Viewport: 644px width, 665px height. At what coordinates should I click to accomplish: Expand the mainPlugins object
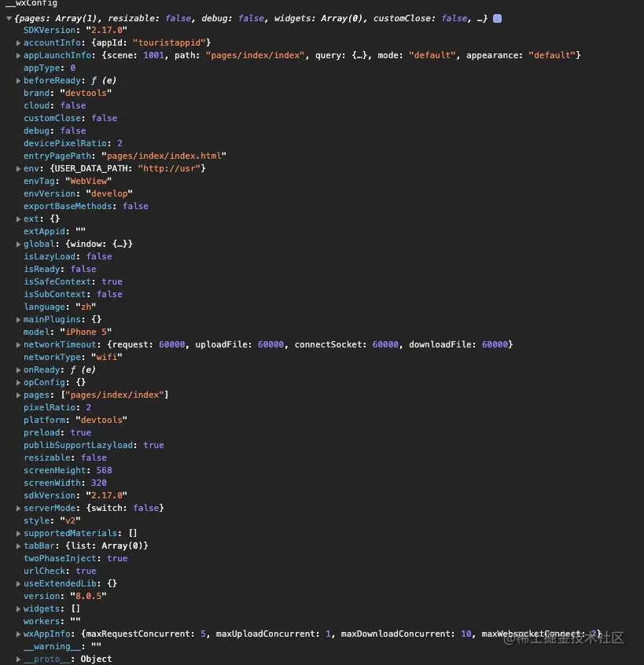tap(18, 319)
